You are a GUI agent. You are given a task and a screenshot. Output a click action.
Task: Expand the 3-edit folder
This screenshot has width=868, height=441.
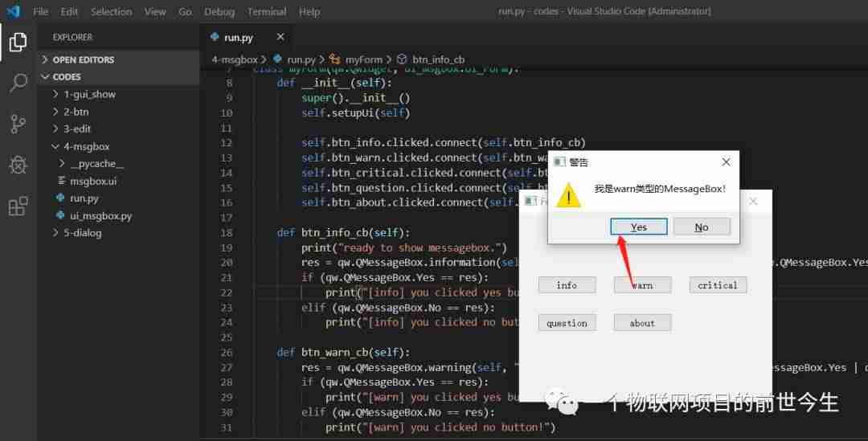click(x=118, y=129)
